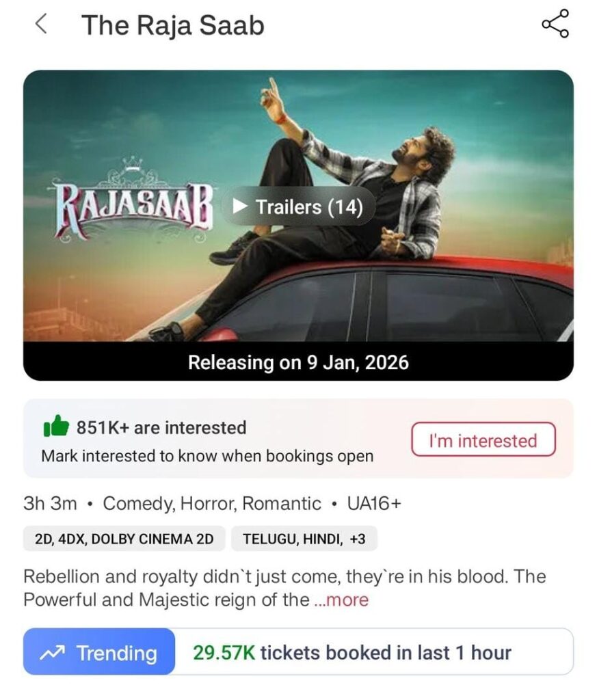This screenshot has width=597, height=700.
Task: Mark movie with I'm interested button
Action: (x=483, y=440)
